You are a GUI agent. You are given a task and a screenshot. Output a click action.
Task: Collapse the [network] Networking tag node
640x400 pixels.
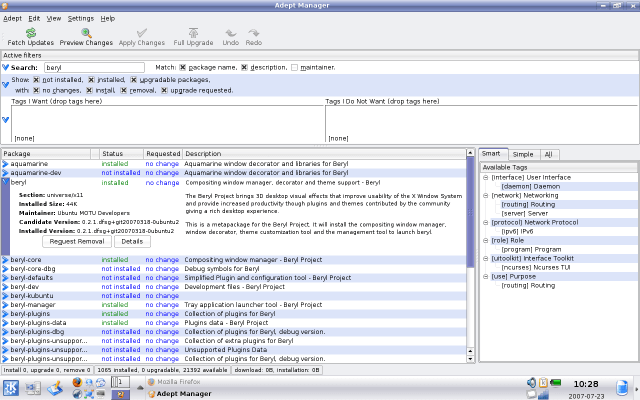click(x=486, y=196)
